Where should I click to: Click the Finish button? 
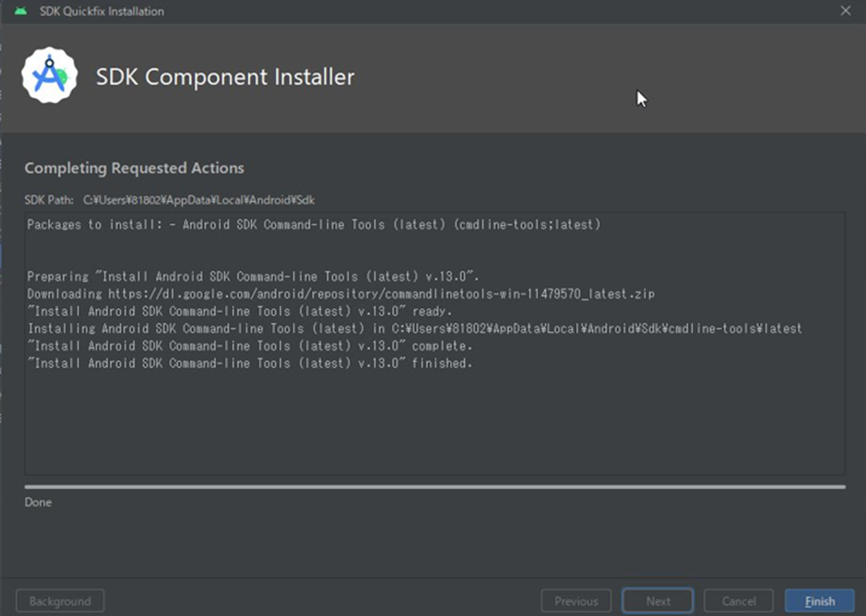coord(819,601)
